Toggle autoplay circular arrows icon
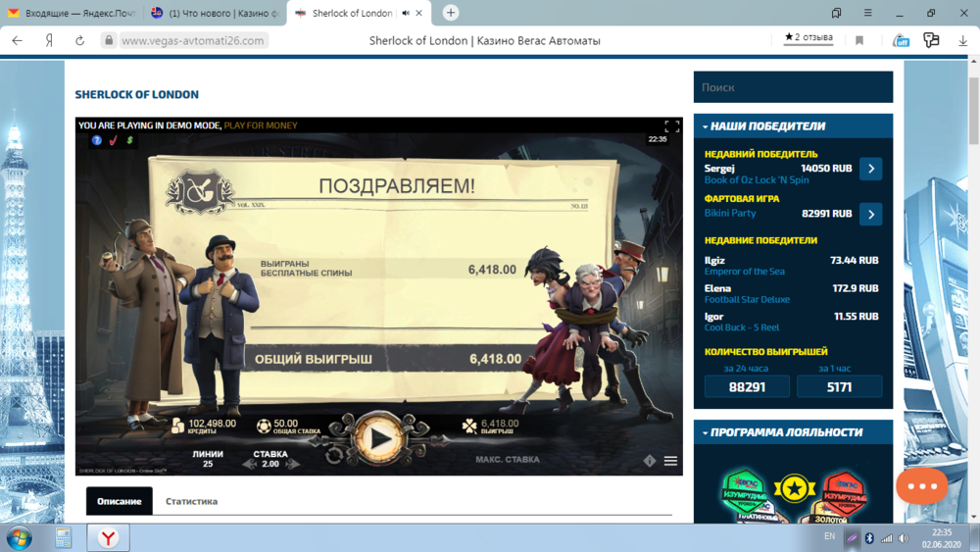The height and width of the screenshot is (552, 980). point(334,456)
